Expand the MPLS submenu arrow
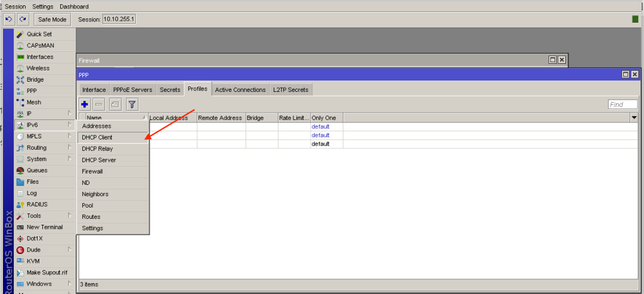Image resolution: width=644 pixels, height=294 pixels. point(69,137)
